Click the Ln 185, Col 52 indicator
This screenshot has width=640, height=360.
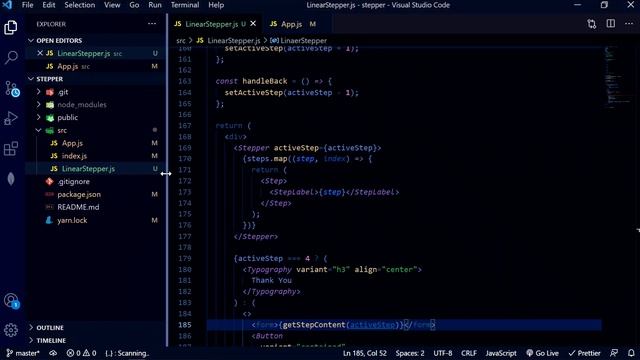click(364, 353)
